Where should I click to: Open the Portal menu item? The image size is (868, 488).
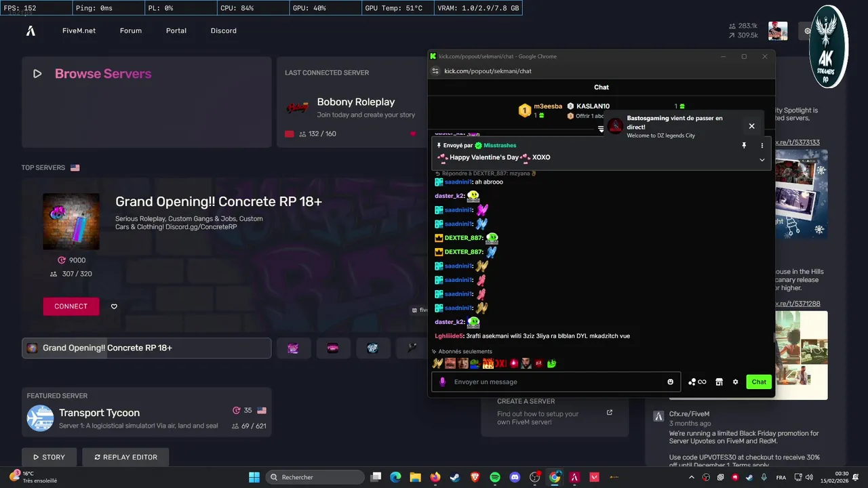coord(176,30)
